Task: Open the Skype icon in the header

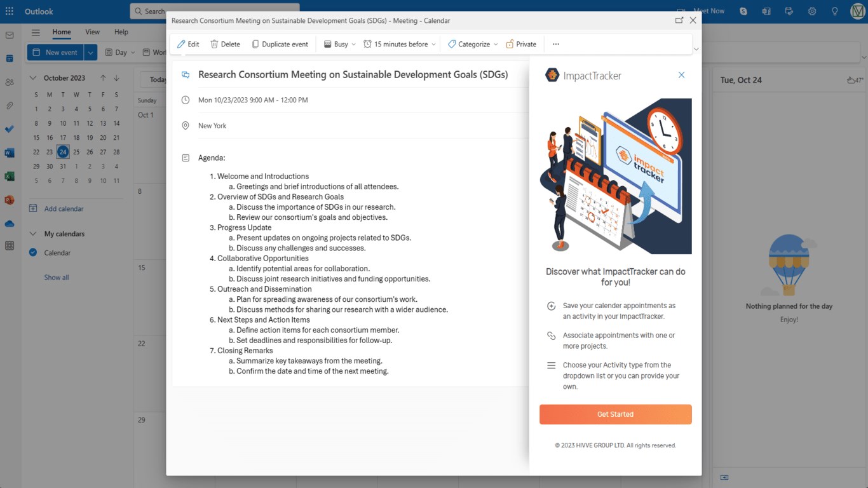Action: (743, 11)
